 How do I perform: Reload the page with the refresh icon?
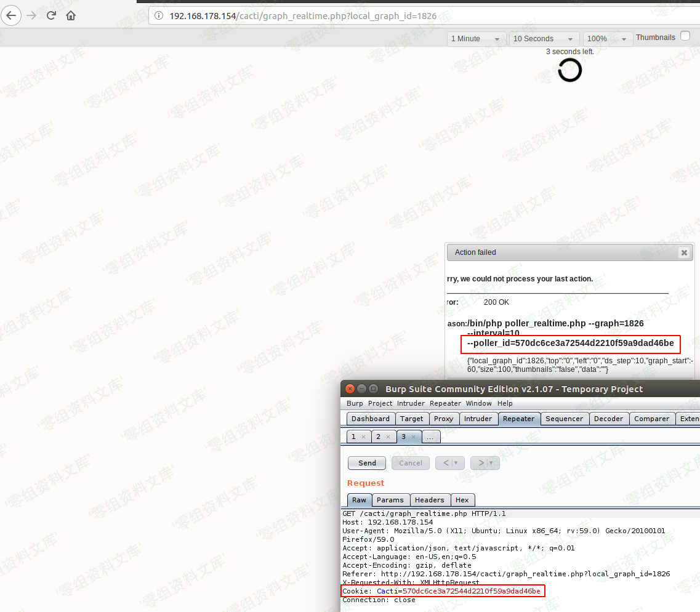(x=51, y=15)
